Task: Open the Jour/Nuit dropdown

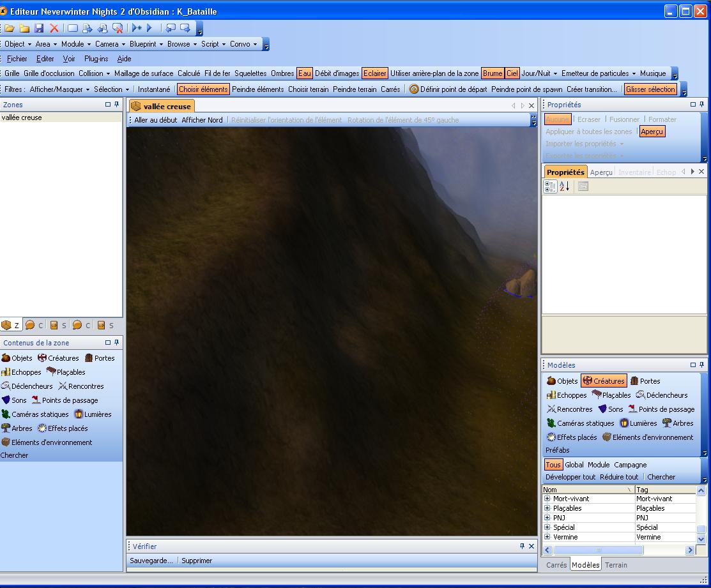Action: tap(540, 73)
